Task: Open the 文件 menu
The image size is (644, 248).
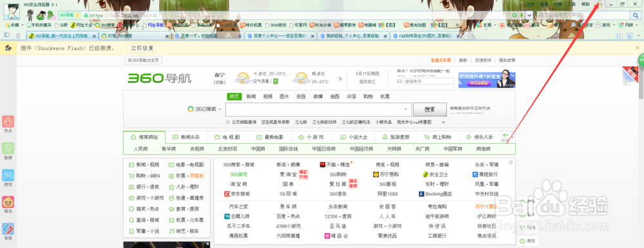Action: (531, 4)
